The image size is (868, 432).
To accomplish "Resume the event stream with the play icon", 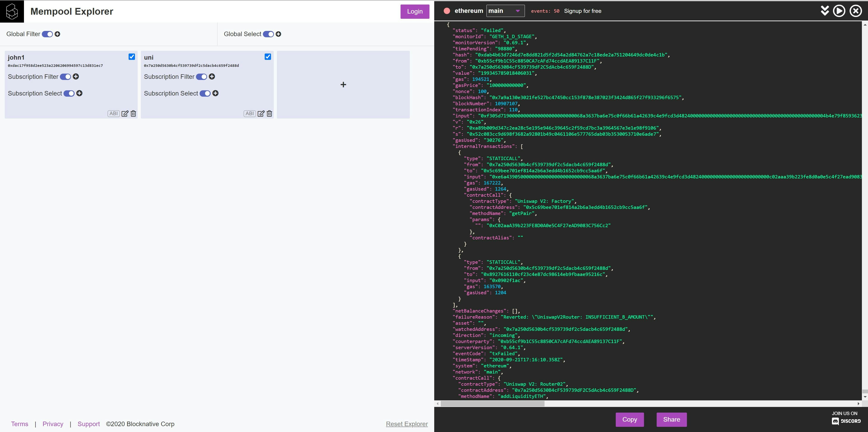I will 839,11.
